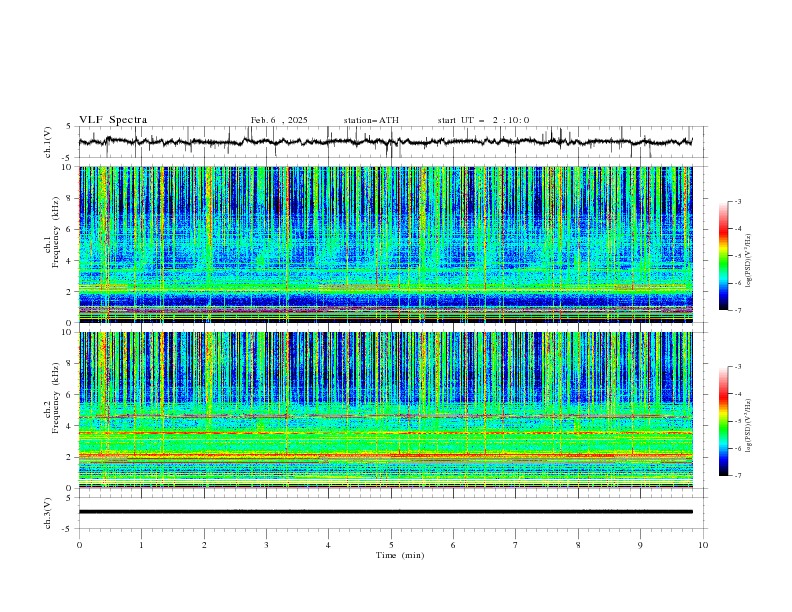Click time axis tick label "6"

[454, 545]
